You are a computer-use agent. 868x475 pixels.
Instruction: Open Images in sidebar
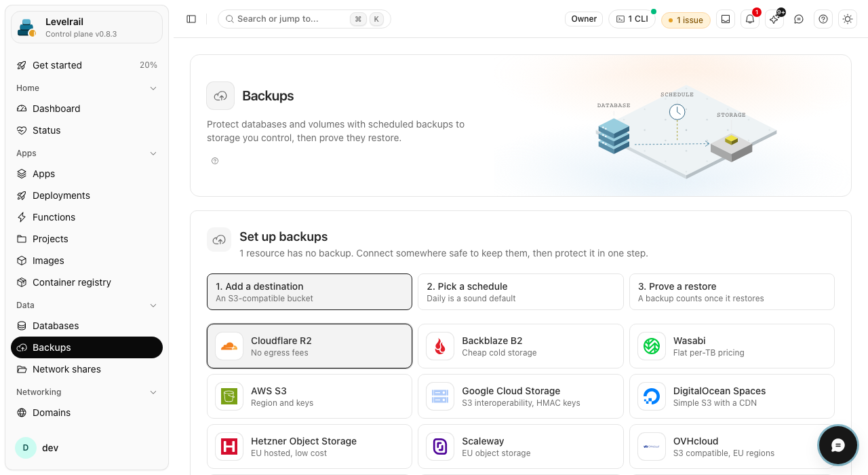pos(87,261)
